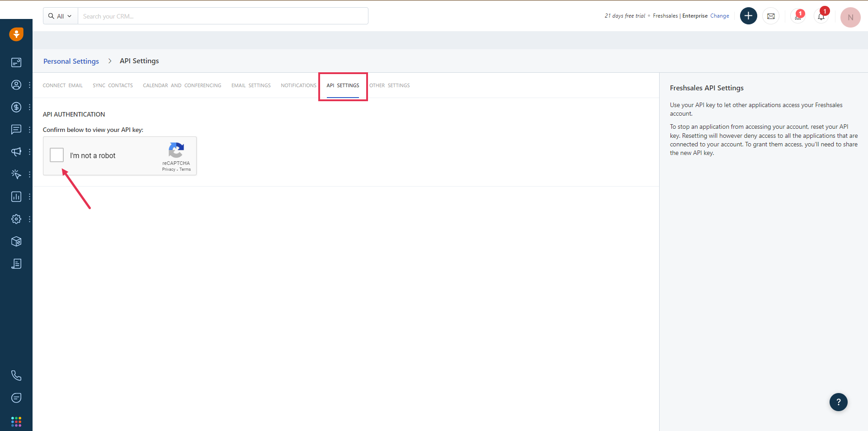Image resolution: width=868 pixels, height=431 pixels.
Task: Open the Calendar and Conferencing tab
Action: coord(182,85)
